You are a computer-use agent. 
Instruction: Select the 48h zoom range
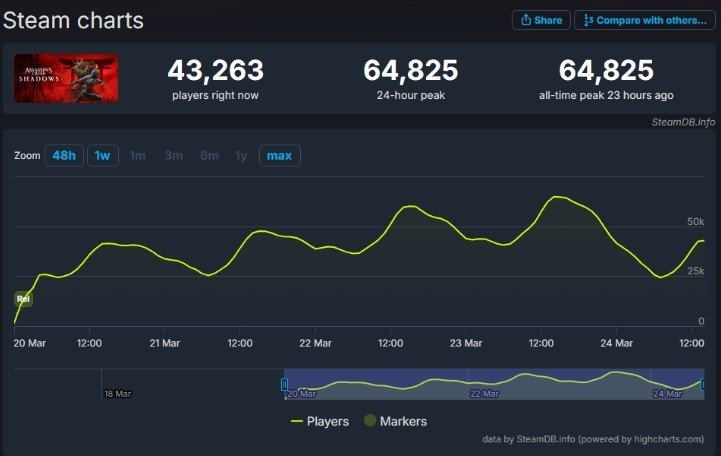pos(64,155)
